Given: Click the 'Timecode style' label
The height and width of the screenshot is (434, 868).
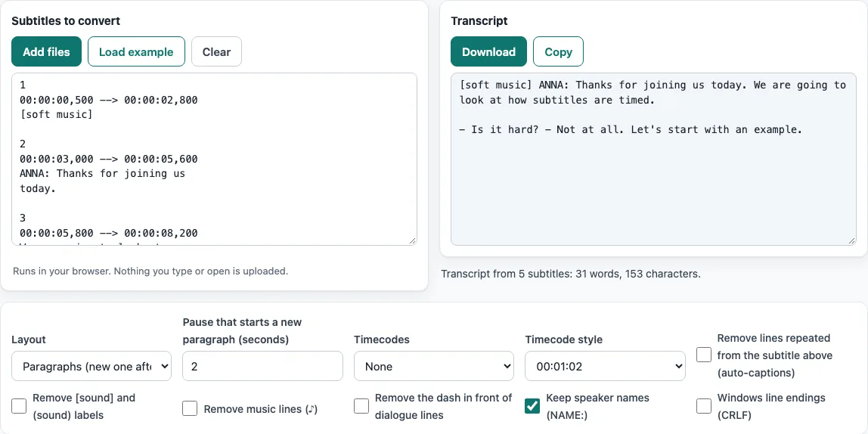Looking at the screenshot, I should click(x=563, y=339).
